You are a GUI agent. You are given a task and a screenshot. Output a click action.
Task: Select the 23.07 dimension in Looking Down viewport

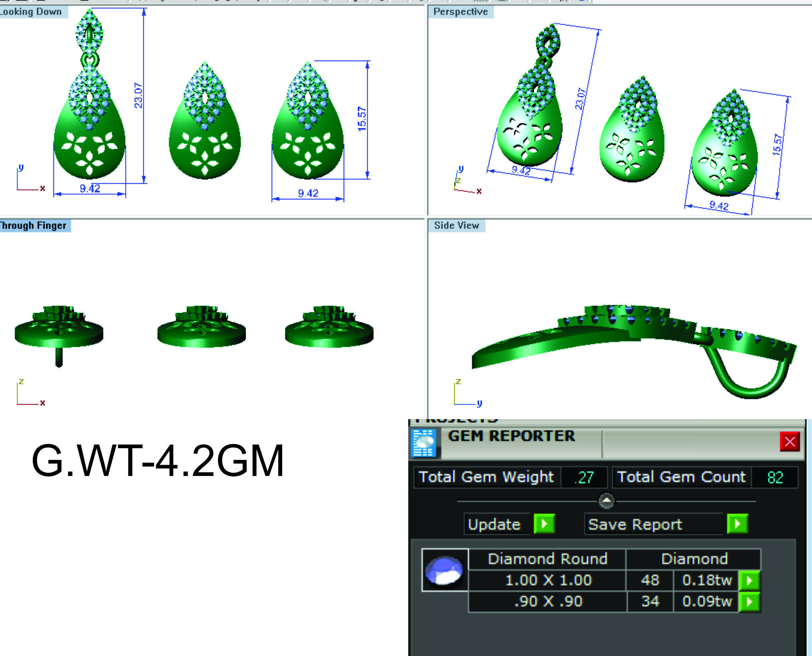[x=138, y=95]
